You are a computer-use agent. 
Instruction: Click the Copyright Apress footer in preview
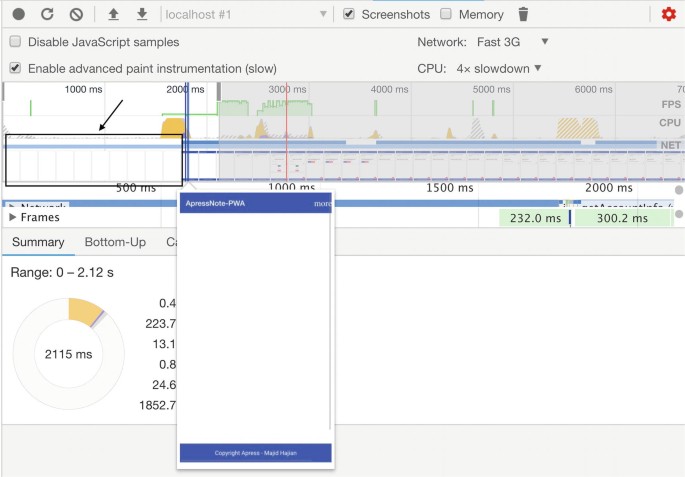[256, 453]
